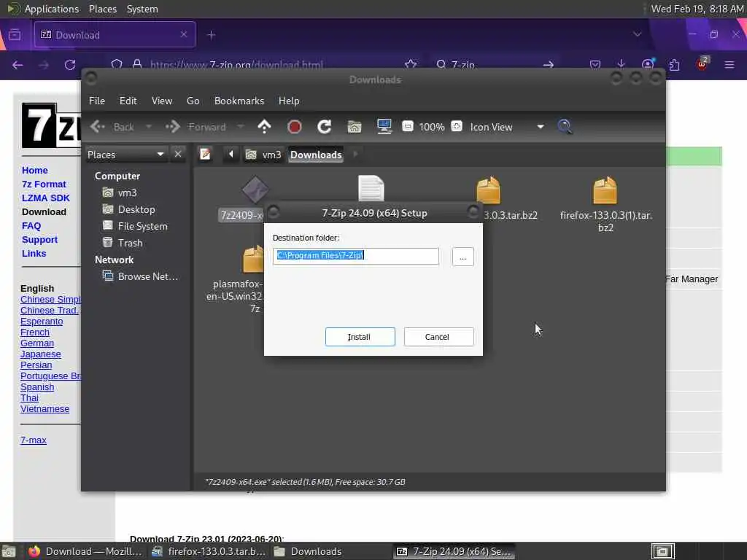Screen dimensions: 747x560
Task: Open the LZMA SDK link
Action: 46,198
